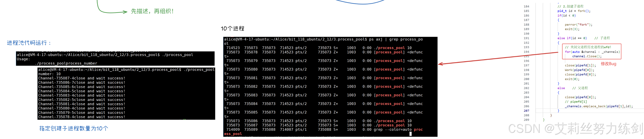The height and width of the screenshot is (139, 644).
Task: Click the 'Usage:' line in the left terminal
Action: (x=23, y=59)
